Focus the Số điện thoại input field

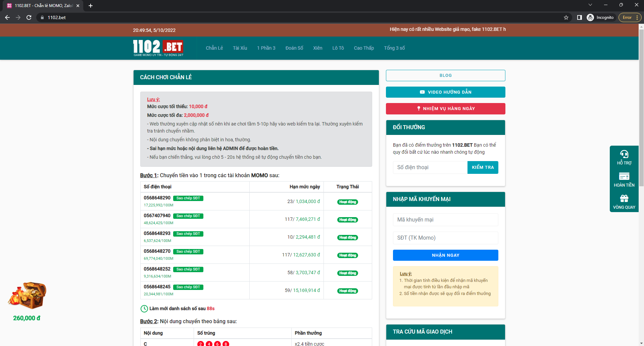(430, 167)
